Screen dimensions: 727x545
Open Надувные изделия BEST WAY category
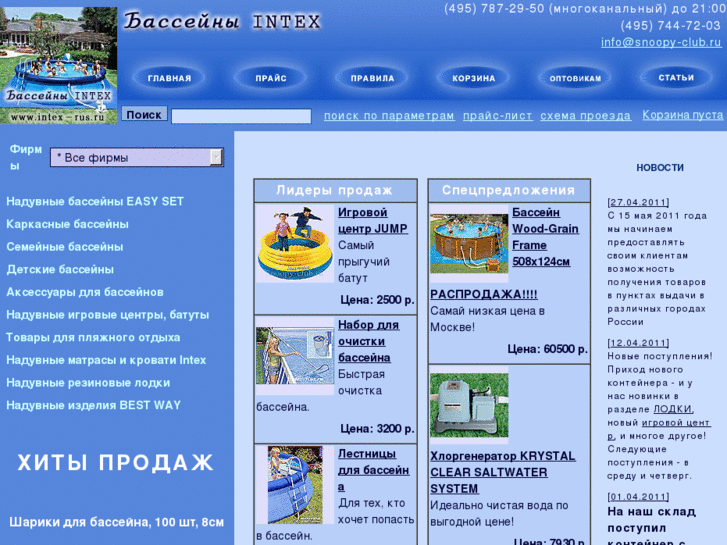click(93, 405)
